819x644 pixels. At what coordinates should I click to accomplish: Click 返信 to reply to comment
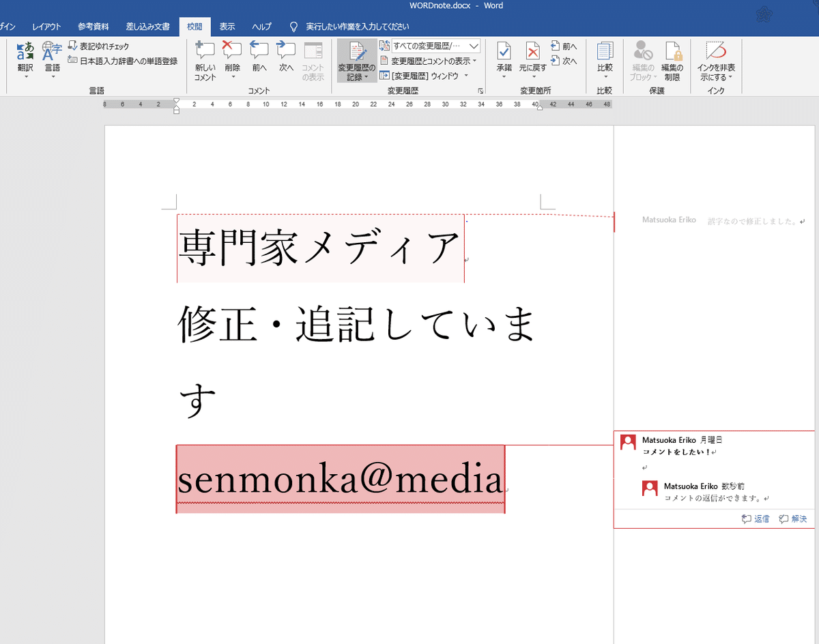(756, 519)
